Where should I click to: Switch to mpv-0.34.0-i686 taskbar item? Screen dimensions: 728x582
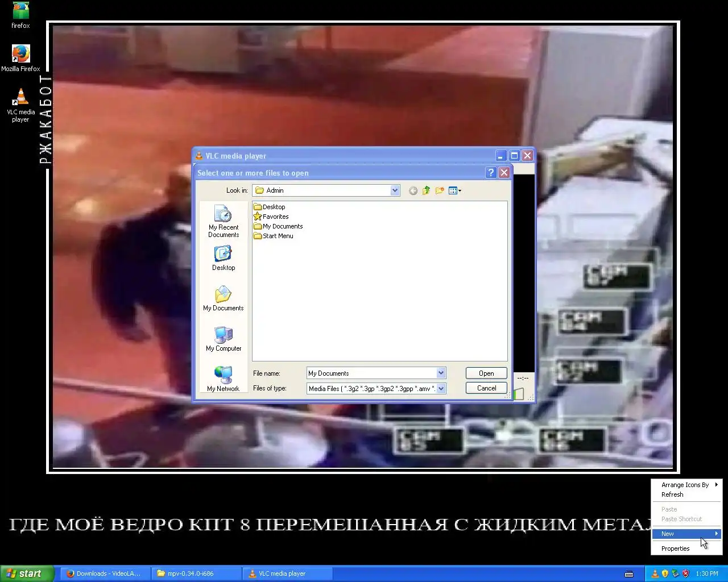[x=196, y=573]
